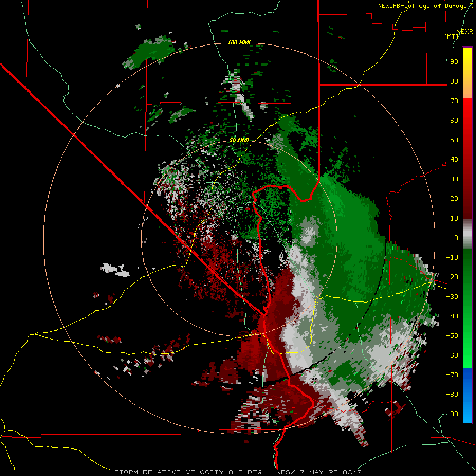The image size is (476, 476).
Task: Click the 0 value on the color scale
Action: pyautogui.click(x=456, y=237)
